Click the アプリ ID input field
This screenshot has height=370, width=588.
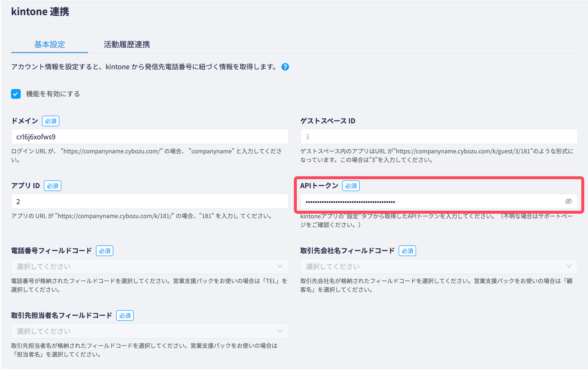click(x=150, y=201)
